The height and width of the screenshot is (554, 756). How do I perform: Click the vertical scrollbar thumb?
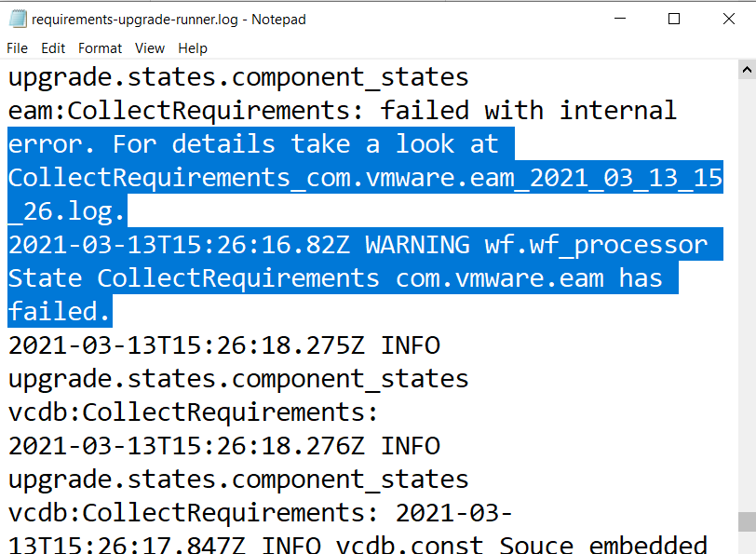pos(747,521)
